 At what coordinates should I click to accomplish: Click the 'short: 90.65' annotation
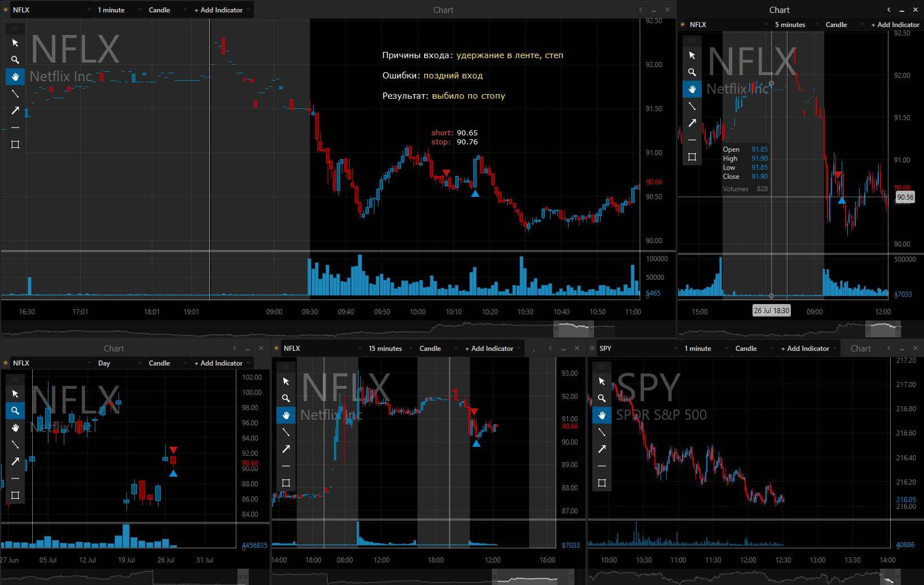pyautogui.click(x=455, y=133)
